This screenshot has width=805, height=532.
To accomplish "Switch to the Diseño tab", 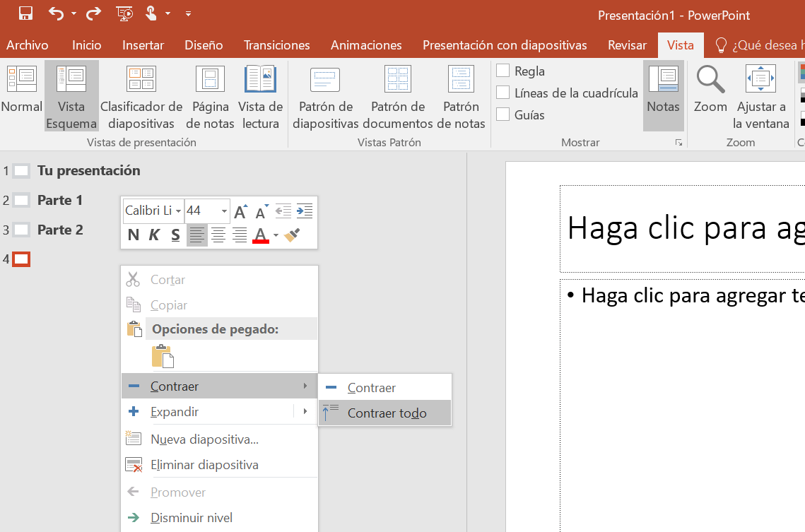I will pos(204,45).
